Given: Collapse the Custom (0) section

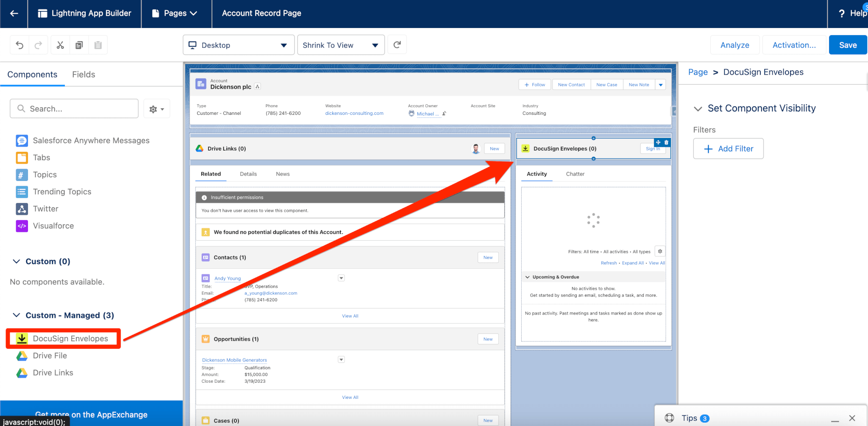Looking at the screenshot, I should point(16,261).
